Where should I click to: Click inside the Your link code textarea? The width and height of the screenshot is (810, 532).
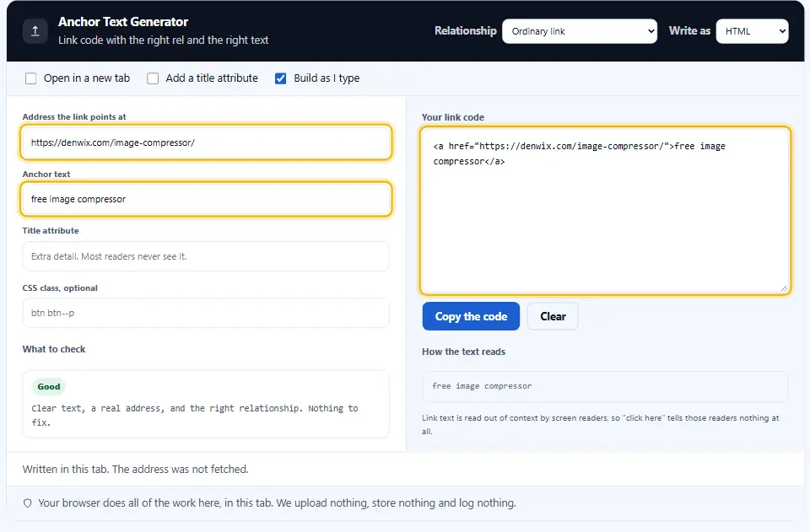pos(606,211)
